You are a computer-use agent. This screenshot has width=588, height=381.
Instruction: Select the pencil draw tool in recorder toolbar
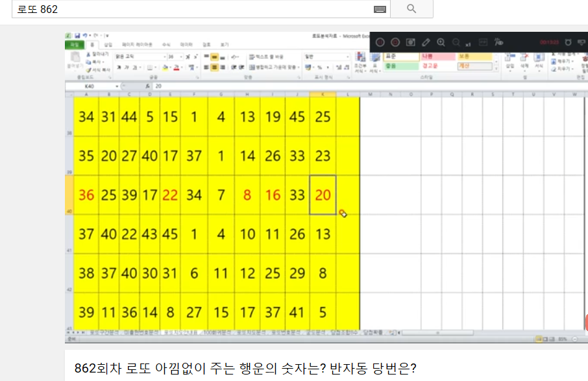(426, 42)
